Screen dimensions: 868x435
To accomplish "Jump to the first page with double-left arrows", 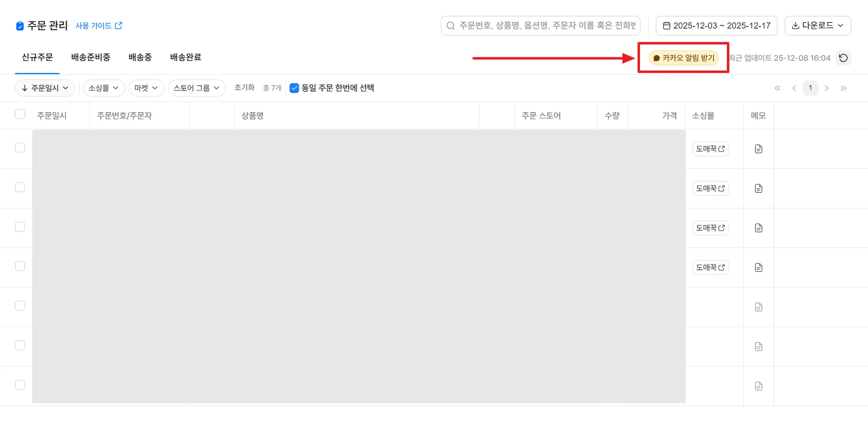I will pyautogui.click(x=777, y=88).
